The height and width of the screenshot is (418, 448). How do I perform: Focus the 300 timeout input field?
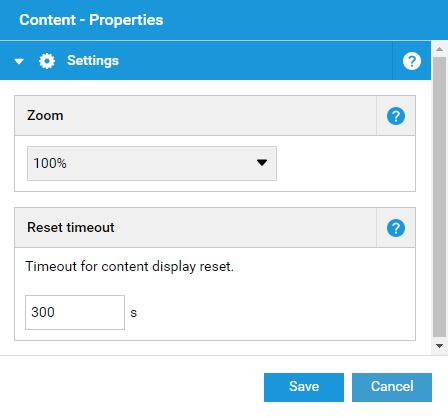pyautogui.click(x=75, y=312)
